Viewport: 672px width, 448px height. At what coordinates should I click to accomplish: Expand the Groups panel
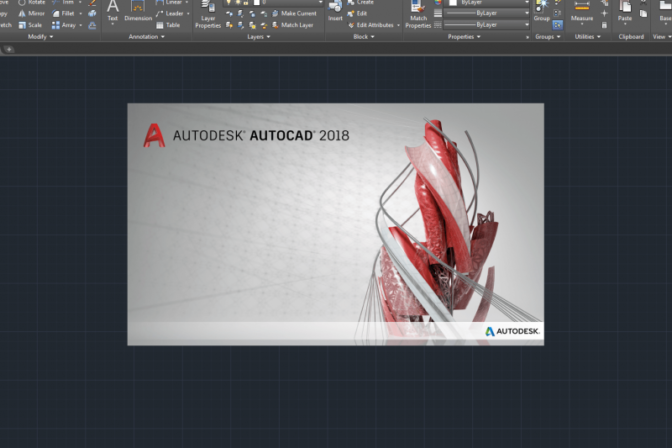coord(548,37)
